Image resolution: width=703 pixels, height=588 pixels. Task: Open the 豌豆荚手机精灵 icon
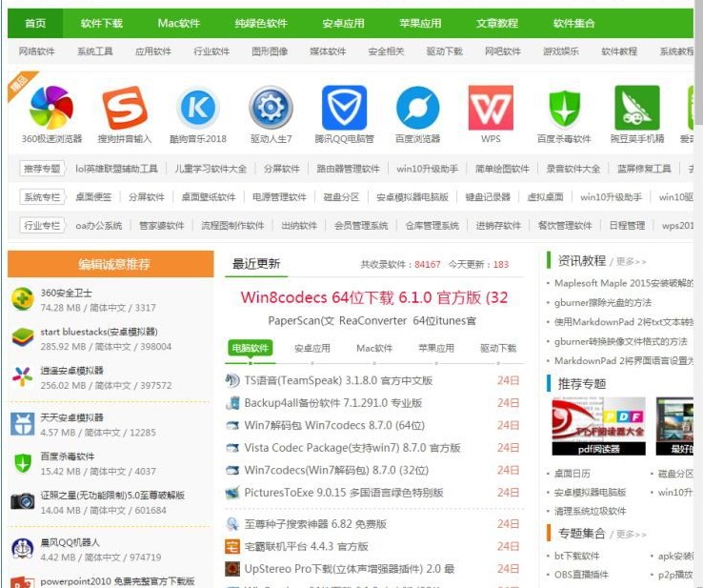pyautogui.click(x=637, y=108)
